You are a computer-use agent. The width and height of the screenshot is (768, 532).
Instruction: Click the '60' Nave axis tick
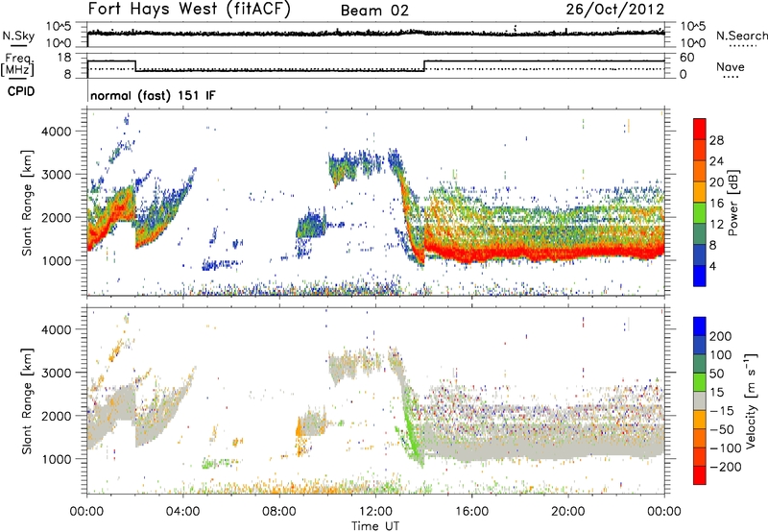(x=686, y=58)
